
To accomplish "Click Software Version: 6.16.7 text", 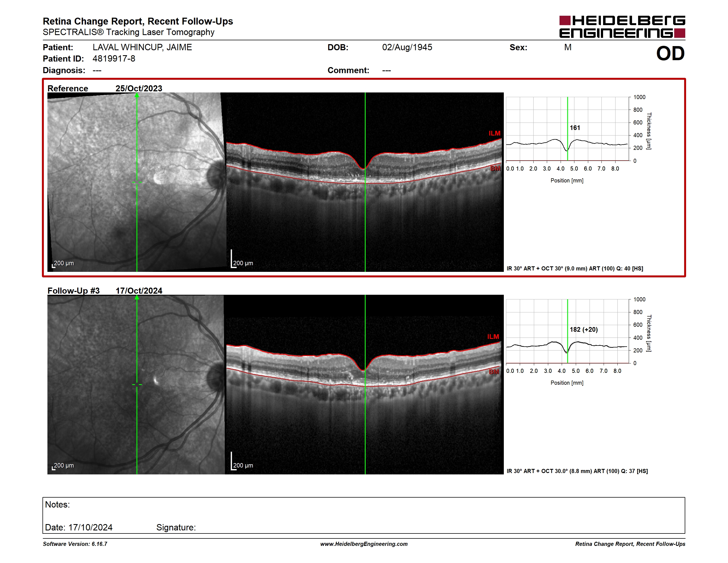I will (x=75, y=544).
